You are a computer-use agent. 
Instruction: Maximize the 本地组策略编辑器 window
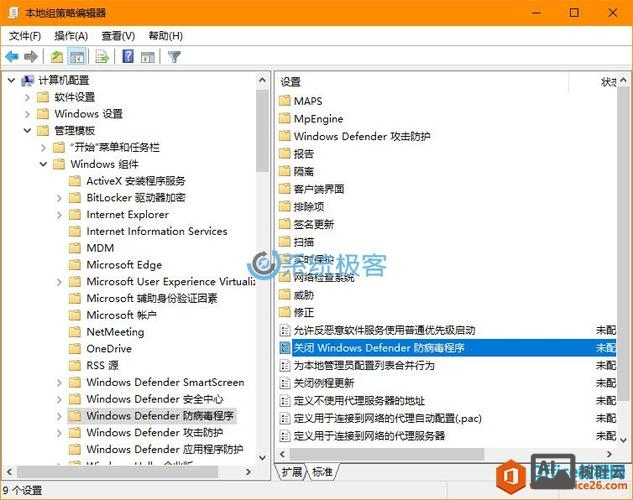point(574,13)
